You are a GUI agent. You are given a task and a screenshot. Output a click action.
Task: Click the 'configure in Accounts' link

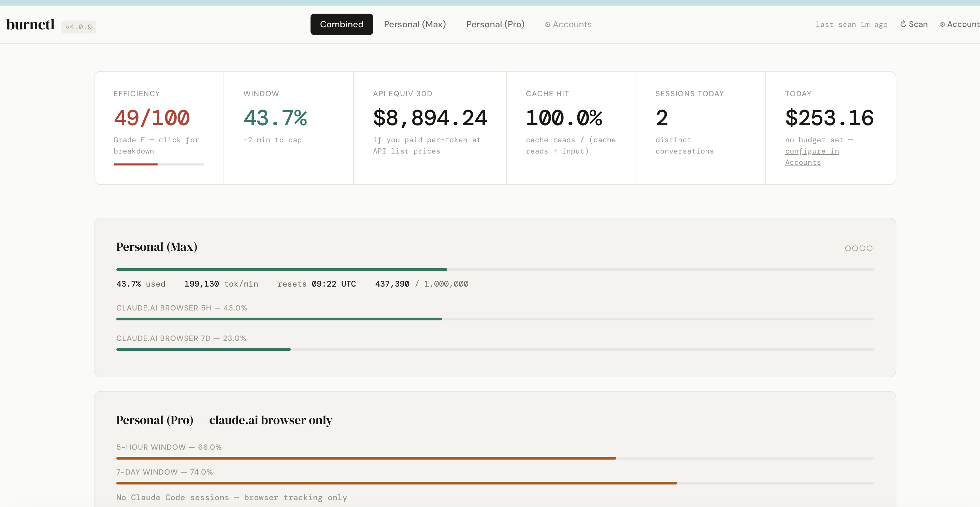click(812, 157)
